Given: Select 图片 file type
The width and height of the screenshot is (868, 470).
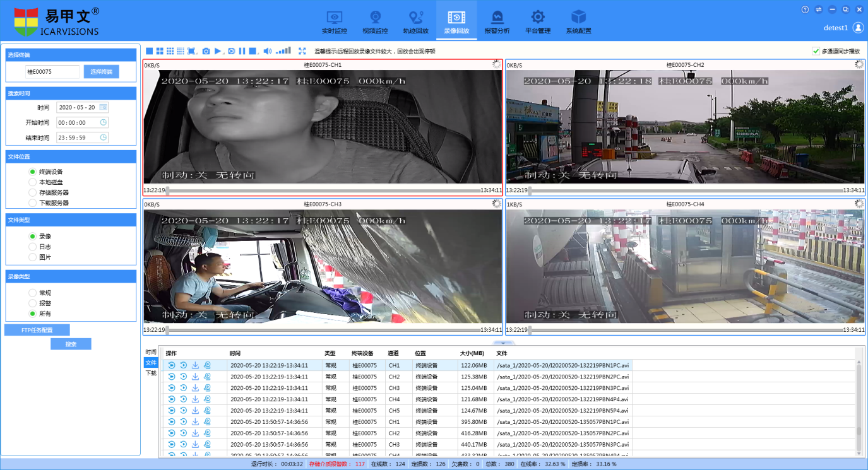Looking at the screenshot, I should pos(33,257).
